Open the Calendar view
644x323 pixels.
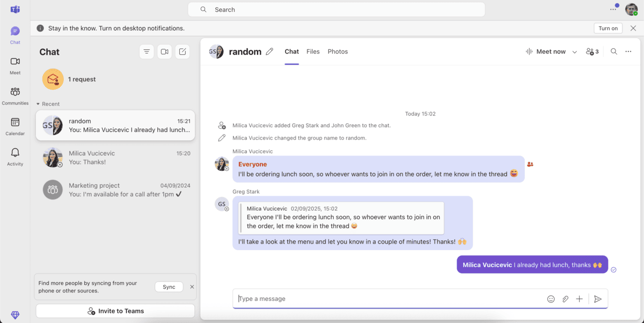(x=15, y=126)
